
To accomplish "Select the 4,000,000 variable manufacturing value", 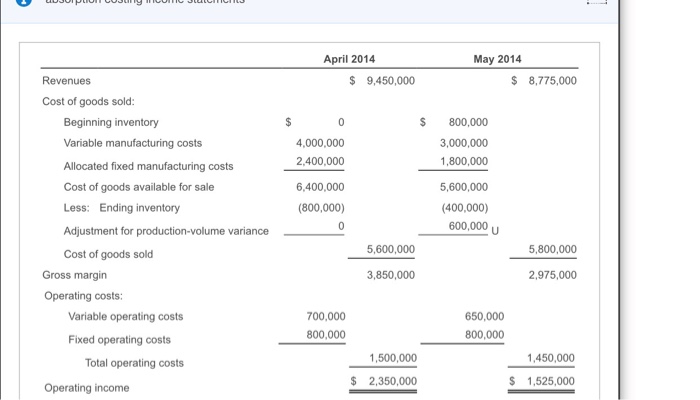I will tap(320, 143).
